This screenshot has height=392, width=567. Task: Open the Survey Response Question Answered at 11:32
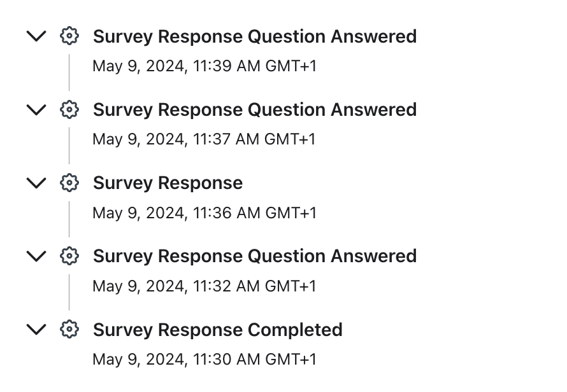click(255, 256)
